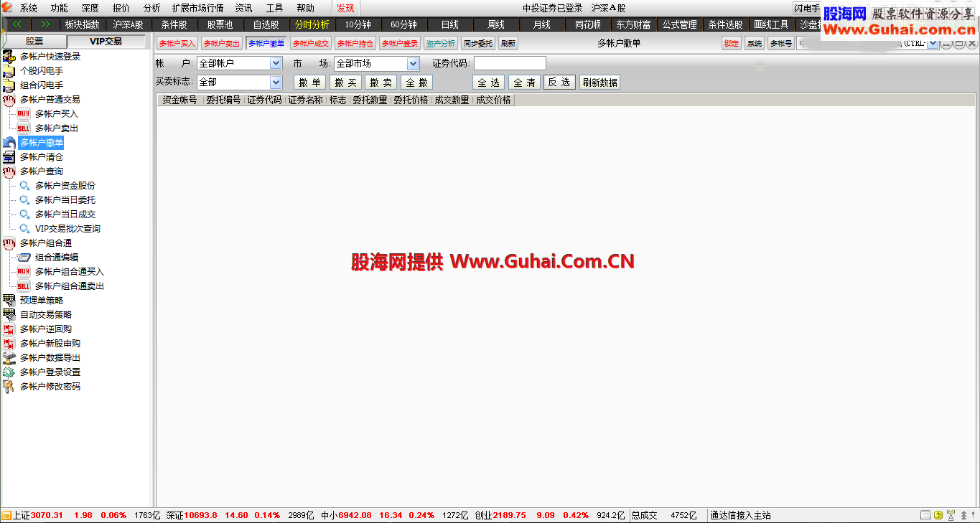Click the 全选 button
Viewport: 980px width, 523px height.
tap(489, 83)
